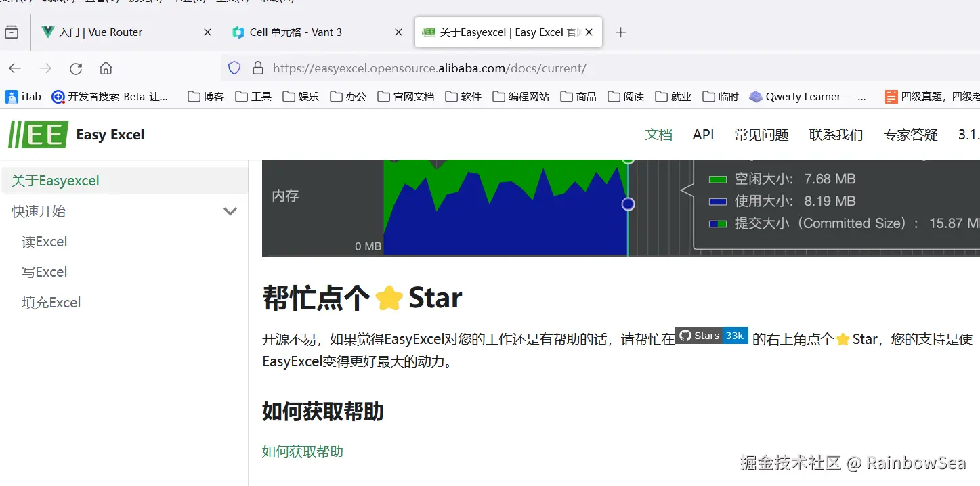Viewport: 980px width, 486px height.
Task: Open the 官网文档 bookmarks folder
Action: (x=406, y=97)
